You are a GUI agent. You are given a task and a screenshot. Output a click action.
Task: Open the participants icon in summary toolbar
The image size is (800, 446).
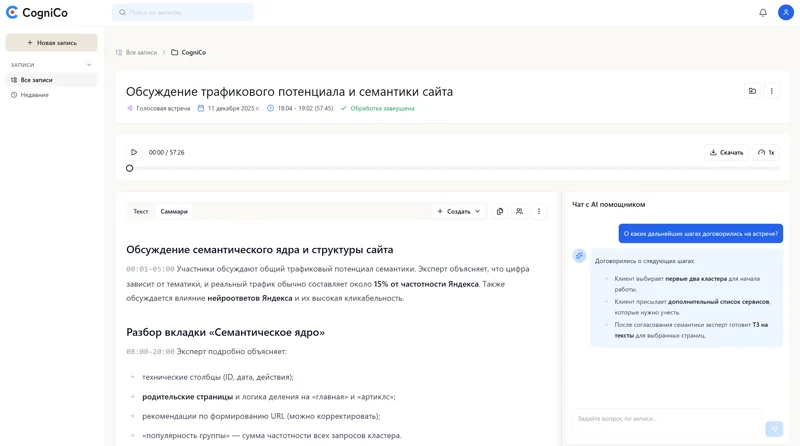click(x=519, y=211)
